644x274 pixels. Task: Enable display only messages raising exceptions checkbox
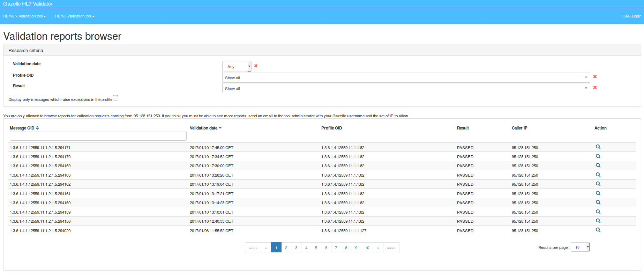[115, 98]
